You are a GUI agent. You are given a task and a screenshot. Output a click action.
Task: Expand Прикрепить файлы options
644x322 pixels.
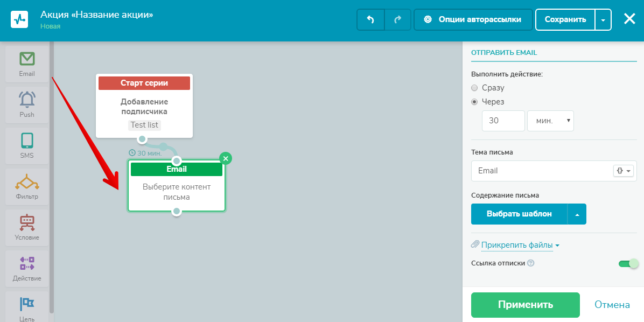520,245
